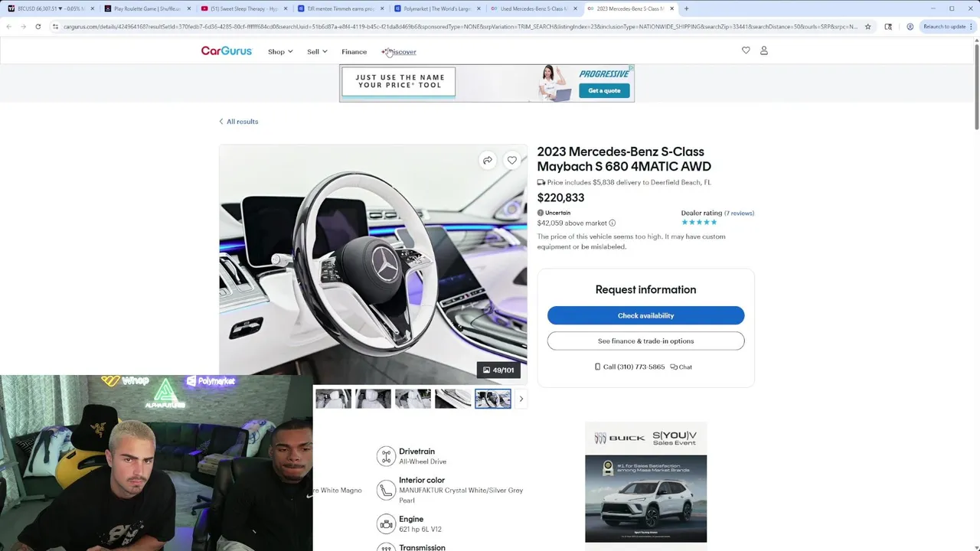980x551 pixels.
Task: Open the CarGurus home logo
Action: click(226, 51)
